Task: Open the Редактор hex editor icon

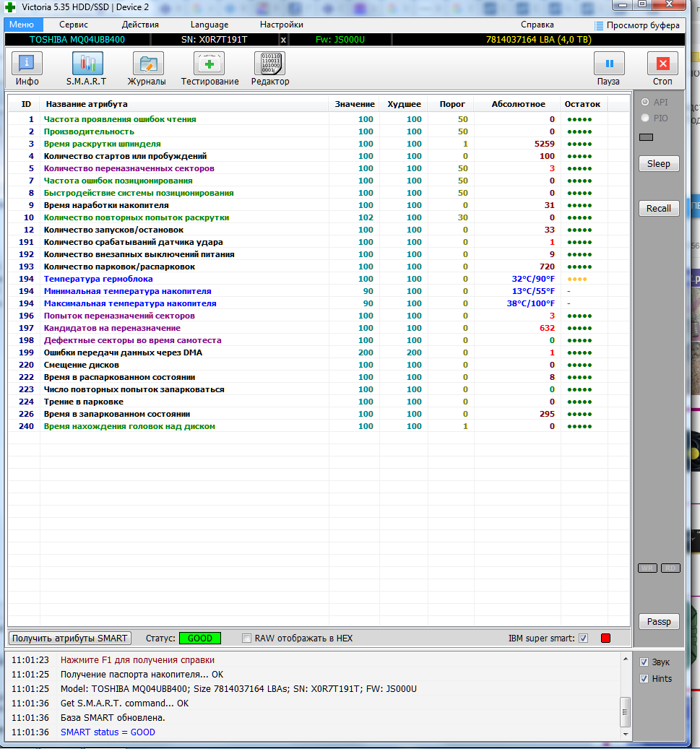Action: [x=270, y=64]
